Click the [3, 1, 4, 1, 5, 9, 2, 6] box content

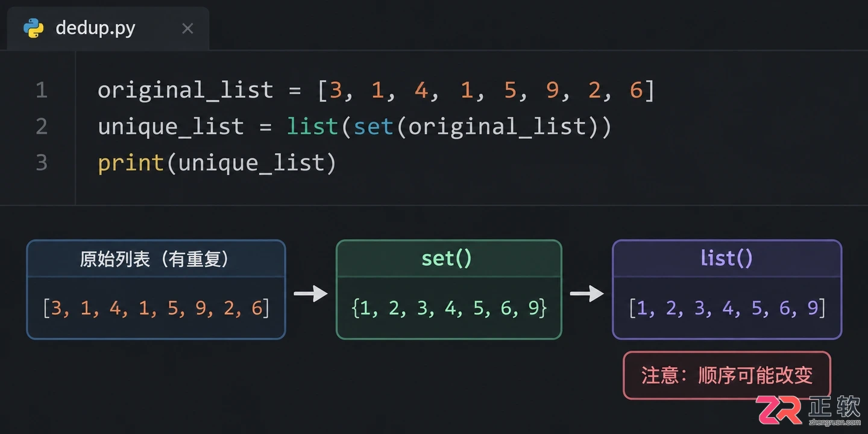tap(156, 308)
